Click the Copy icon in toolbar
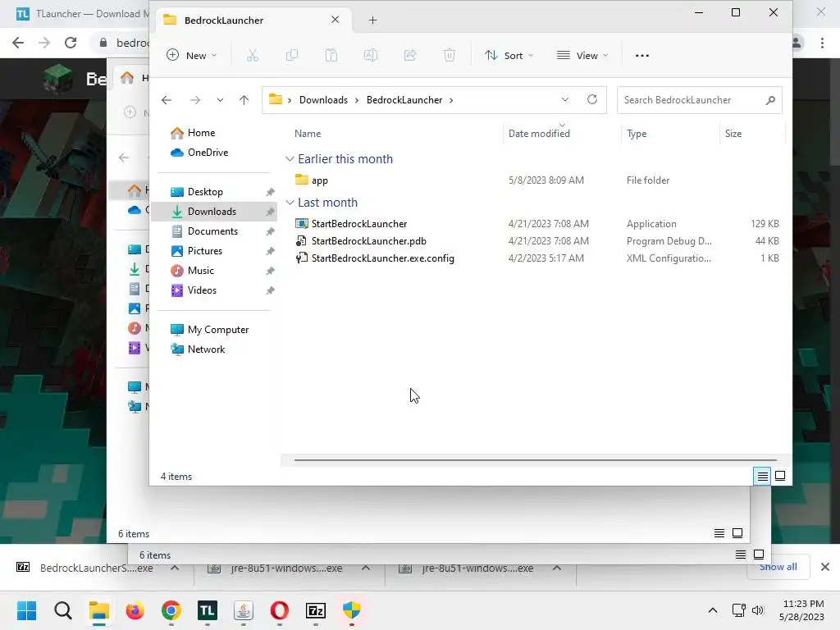This screenshot has height=630, width=840. (x=292, y=55)
